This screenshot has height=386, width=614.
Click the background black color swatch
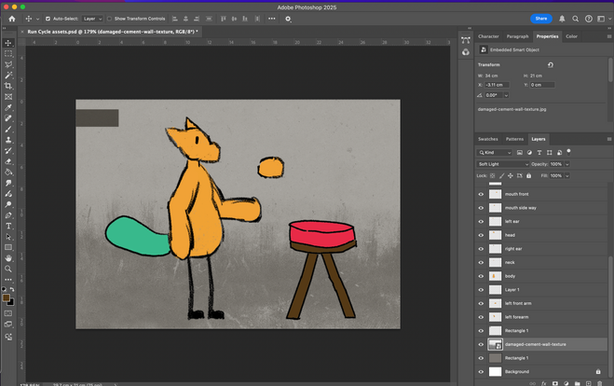point(11,303)
